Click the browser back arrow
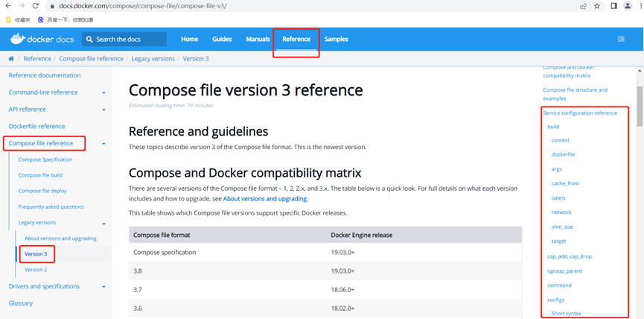Viewport: 644px width, 319px height. point(8,6)
